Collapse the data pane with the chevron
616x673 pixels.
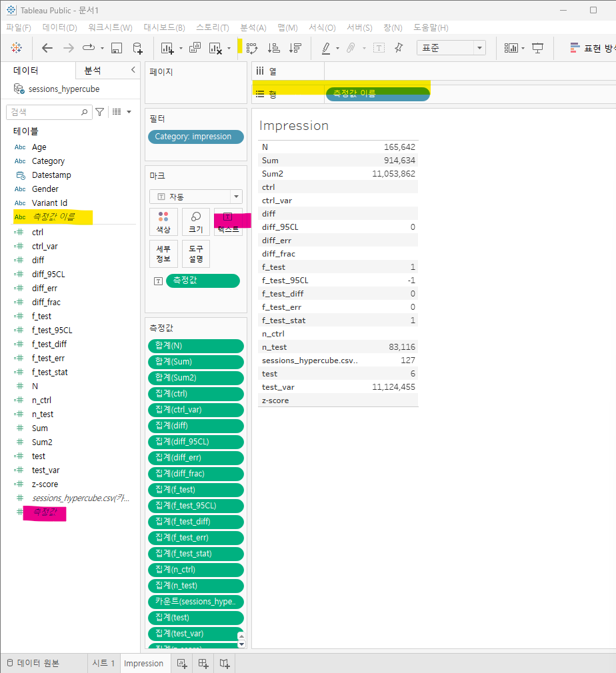point(133,69)
